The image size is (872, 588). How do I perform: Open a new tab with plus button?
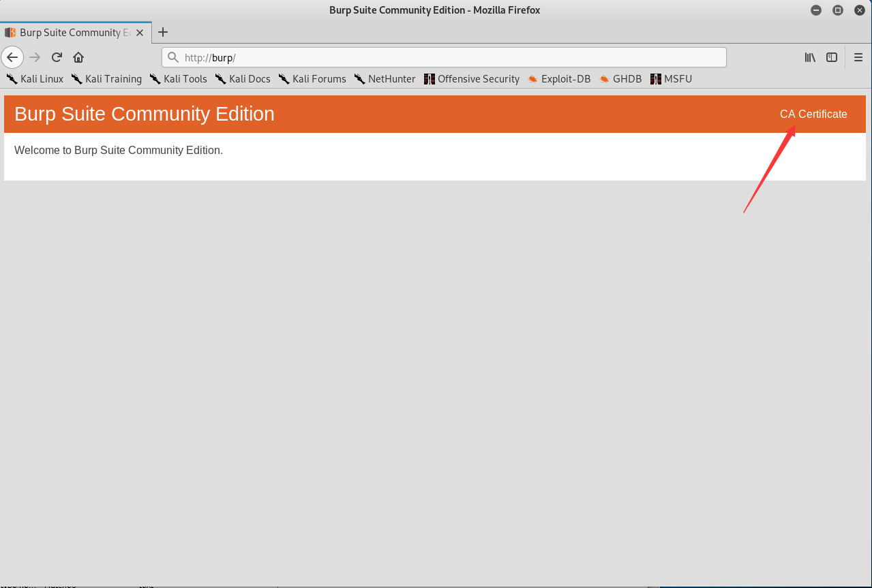tap(163, 32)
